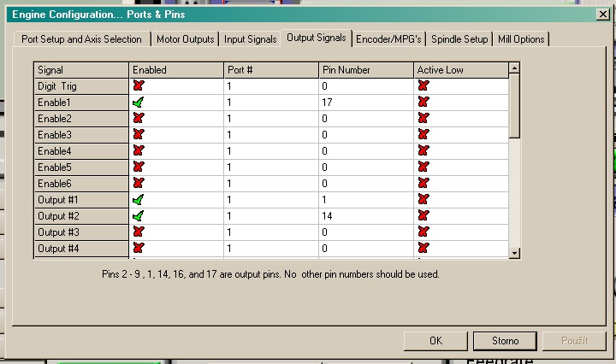Toggle Enabled checkmark for Output #1

(139, 199)
